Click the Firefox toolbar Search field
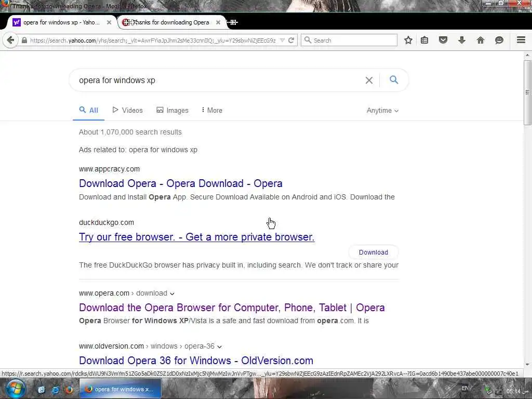Image resolution: width=532 pixels, height=399 pixels. click(x=349, y=41)
